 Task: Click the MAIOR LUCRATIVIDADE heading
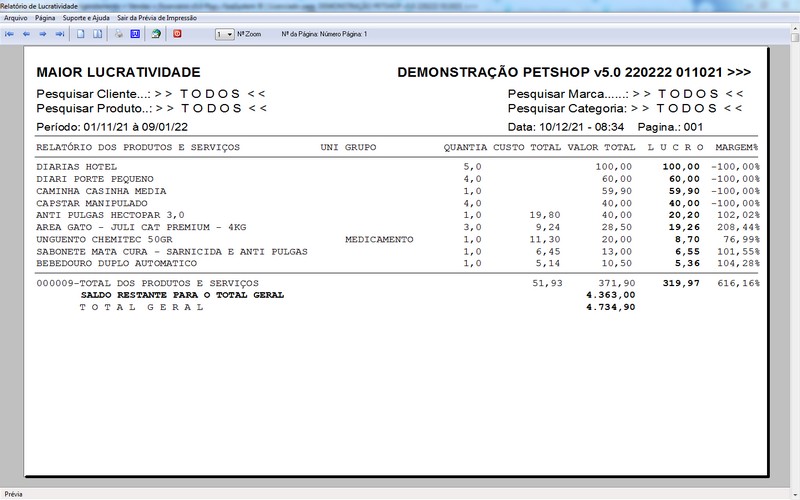pyautogui.click(x=118, y=72)
